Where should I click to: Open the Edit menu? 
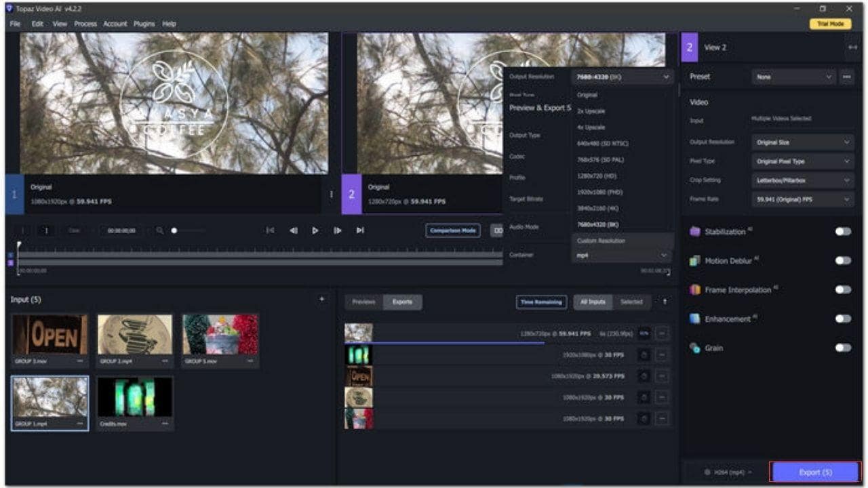37,24
